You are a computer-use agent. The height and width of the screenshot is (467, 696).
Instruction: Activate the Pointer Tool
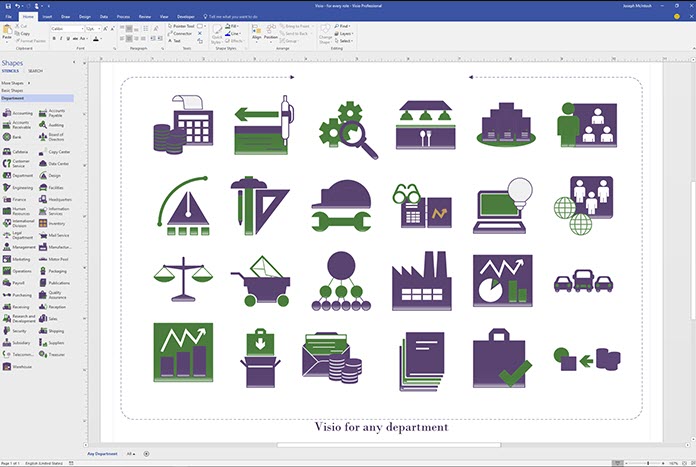181,26
